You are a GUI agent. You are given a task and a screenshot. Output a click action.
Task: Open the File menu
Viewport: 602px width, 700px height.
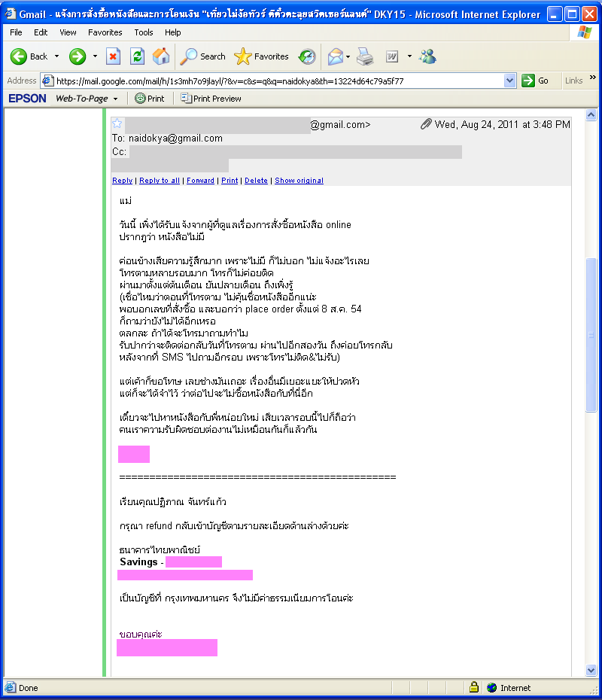click(16, 32)
